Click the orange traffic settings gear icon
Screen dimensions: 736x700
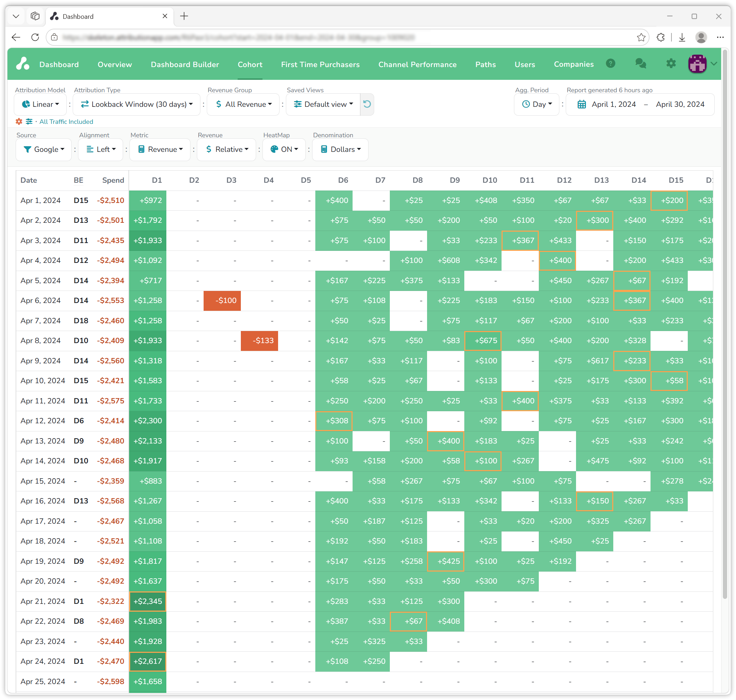(x=19, y=122)
